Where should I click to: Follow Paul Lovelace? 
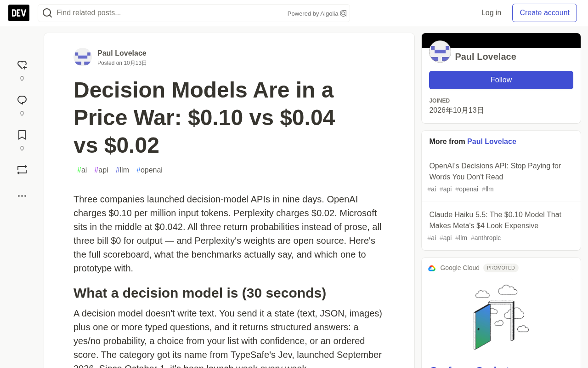coord(501,80)
